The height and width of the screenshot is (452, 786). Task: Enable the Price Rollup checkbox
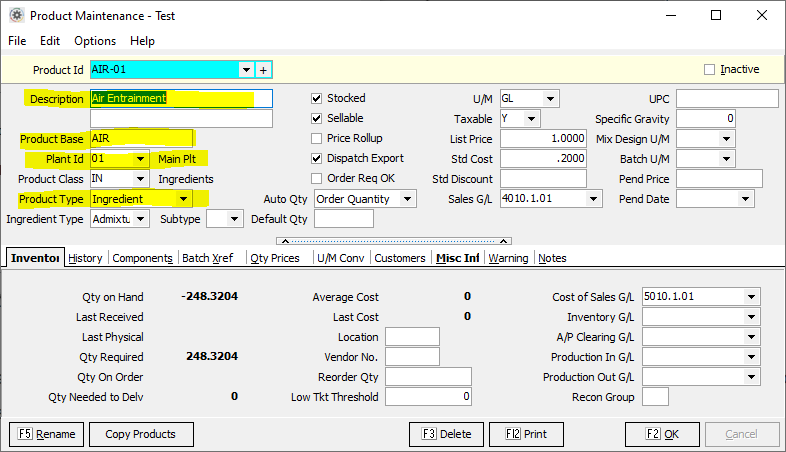tap(317, 138)
